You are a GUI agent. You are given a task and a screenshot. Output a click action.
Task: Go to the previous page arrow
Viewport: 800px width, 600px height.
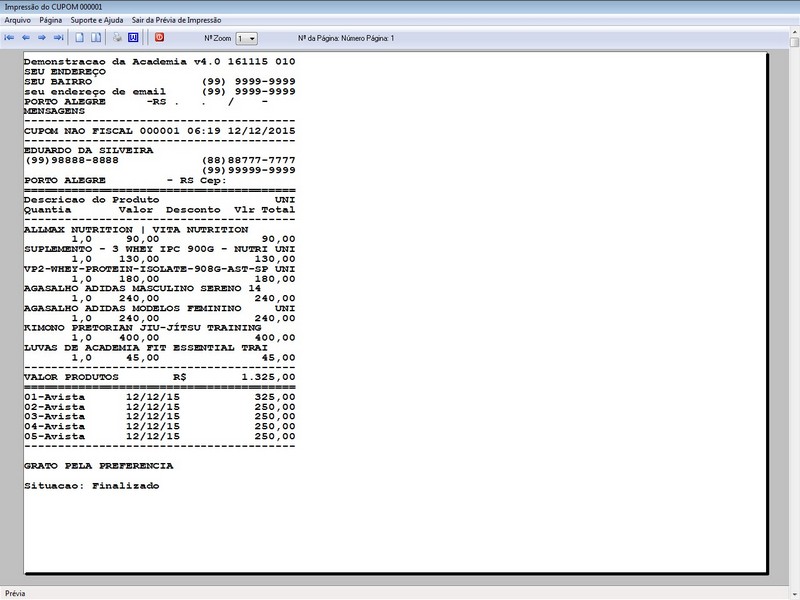click(x=26, y=38)
